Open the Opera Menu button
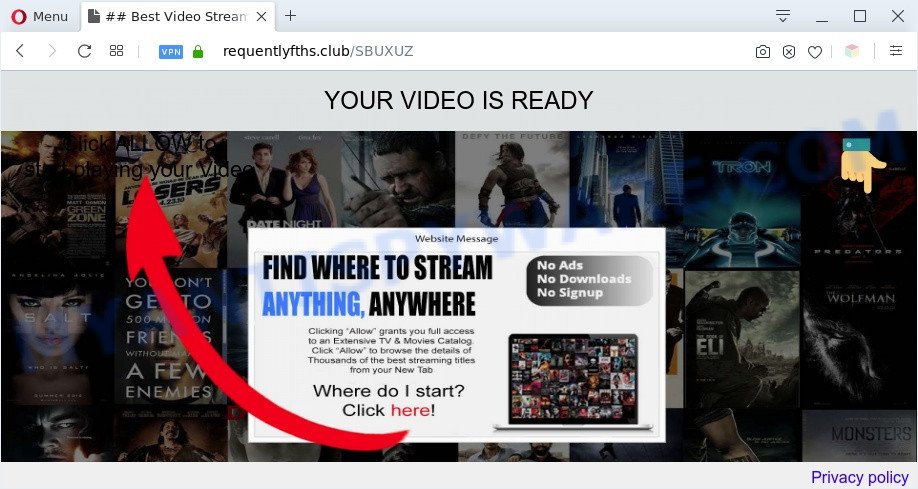The height and width of the screenshot is (489, 918). pyautogui.click(x=39, y=16)
